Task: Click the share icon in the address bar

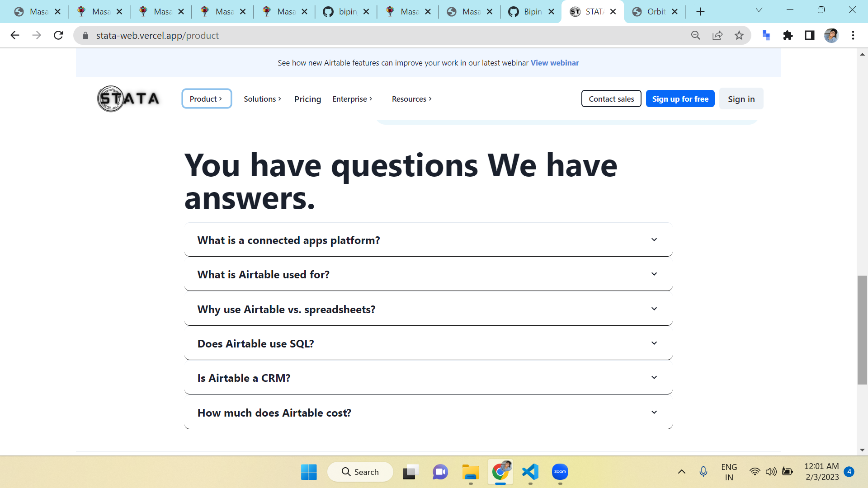Action: point(717,35)
